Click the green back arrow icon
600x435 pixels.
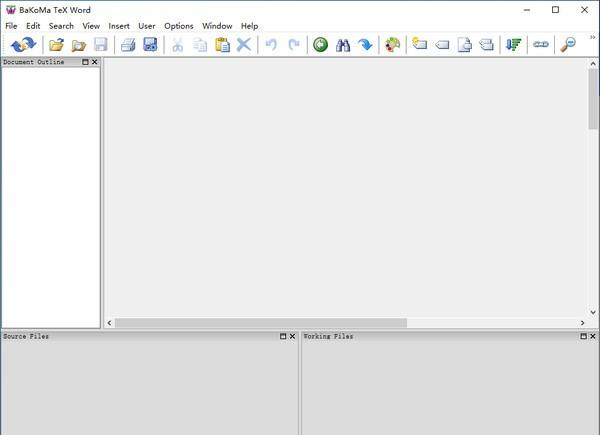(x=320, y=45)
